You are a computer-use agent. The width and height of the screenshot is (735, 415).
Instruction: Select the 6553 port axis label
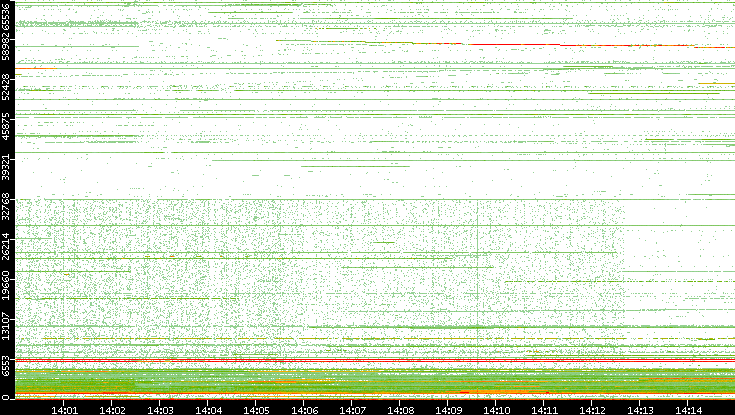6,367
